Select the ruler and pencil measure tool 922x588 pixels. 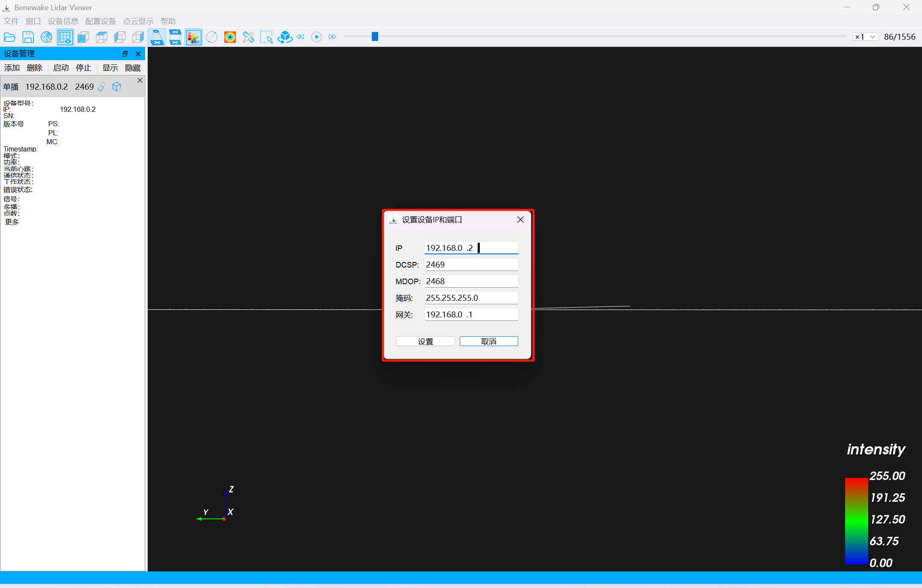pos(248,37)
